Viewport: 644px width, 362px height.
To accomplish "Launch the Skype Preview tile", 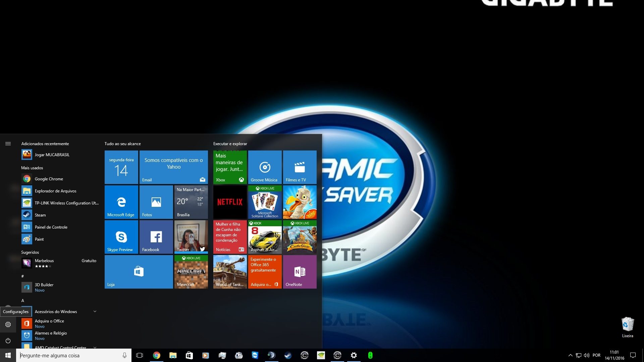I will tap(121, 237).
